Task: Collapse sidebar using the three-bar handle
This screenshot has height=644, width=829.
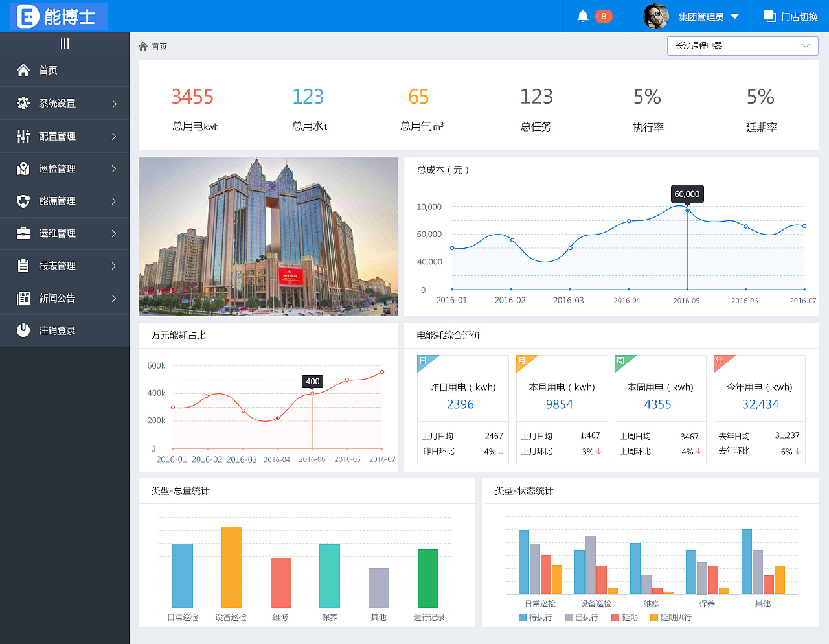Action: coord(65,43)
